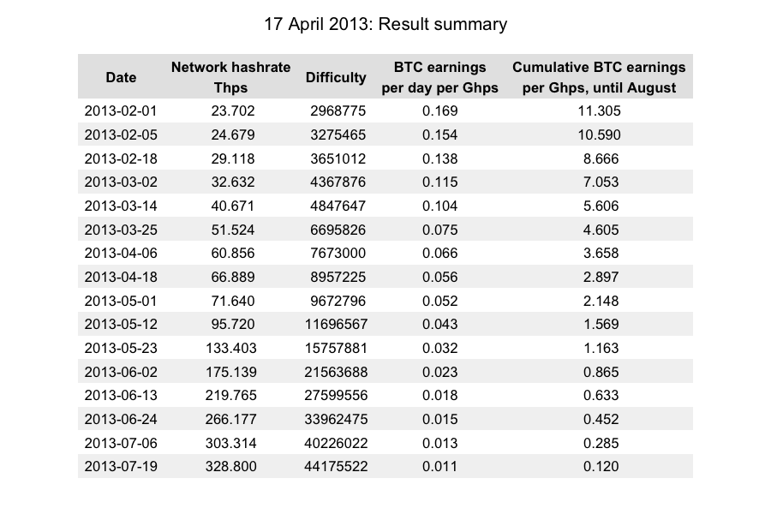771x532 pixels.
Task: Click the Network hashrate Thps header
Action: point(230,77)
